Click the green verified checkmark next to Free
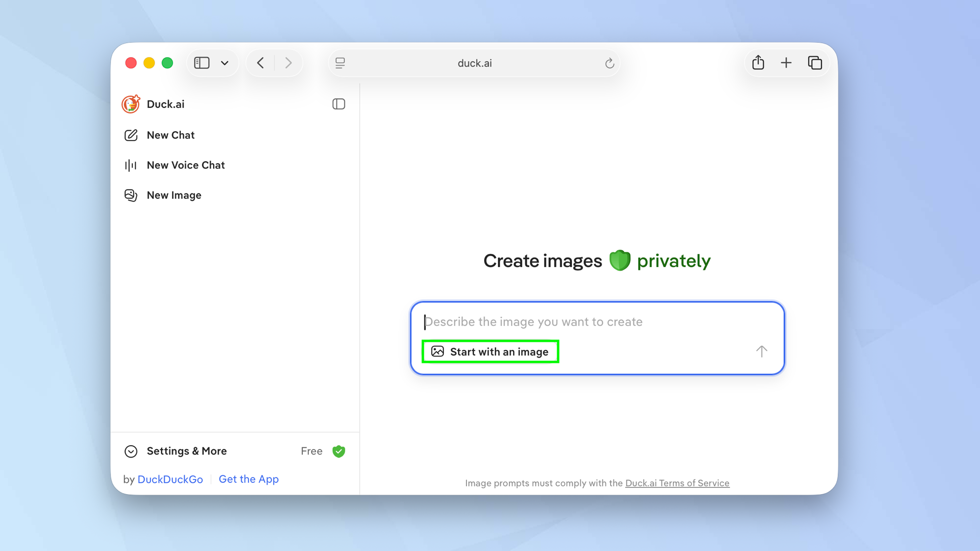 339,451
